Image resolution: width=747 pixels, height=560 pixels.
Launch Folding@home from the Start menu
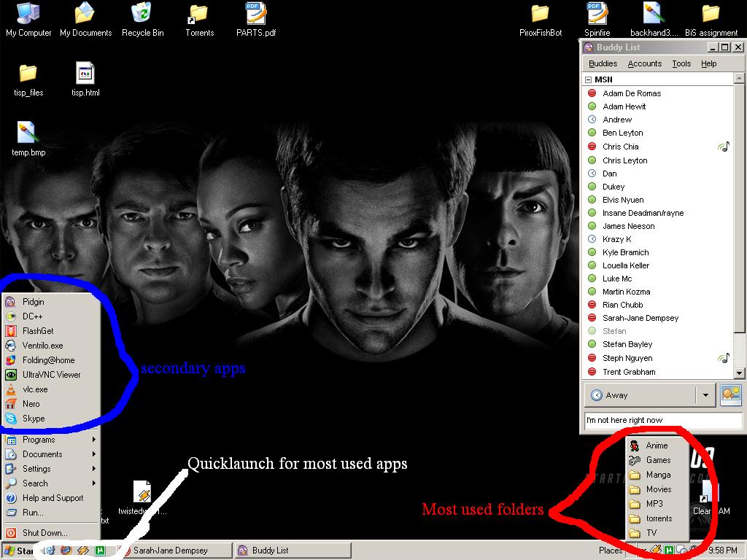coord(51,360)
